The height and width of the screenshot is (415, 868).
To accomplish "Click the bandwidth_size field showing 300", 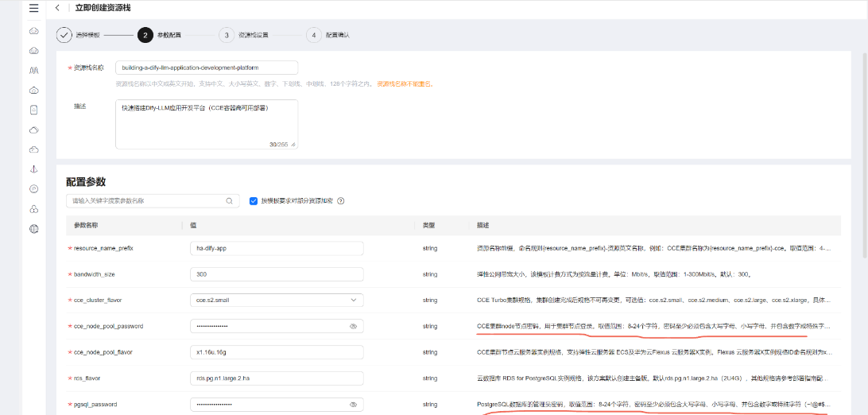I will 277,274.
